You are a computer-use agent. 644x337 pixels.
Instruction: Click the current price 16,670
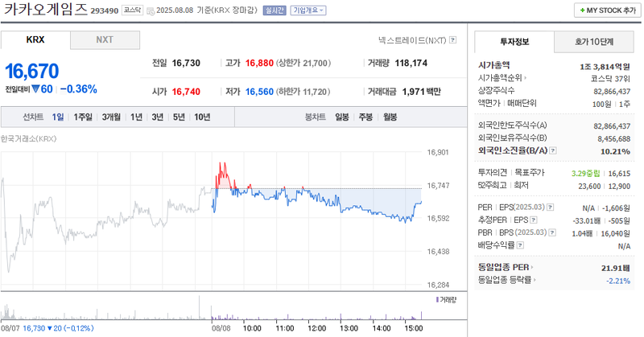tap(32, 71)
